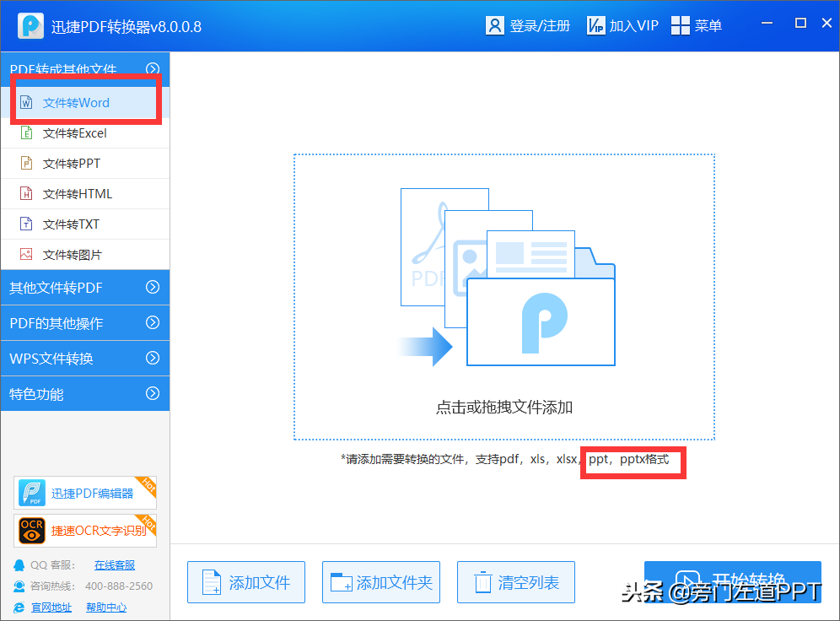This screenshot has height=621, width=840.
Task: Expand the 其他文件转PDF section
Action: (86, 288)
